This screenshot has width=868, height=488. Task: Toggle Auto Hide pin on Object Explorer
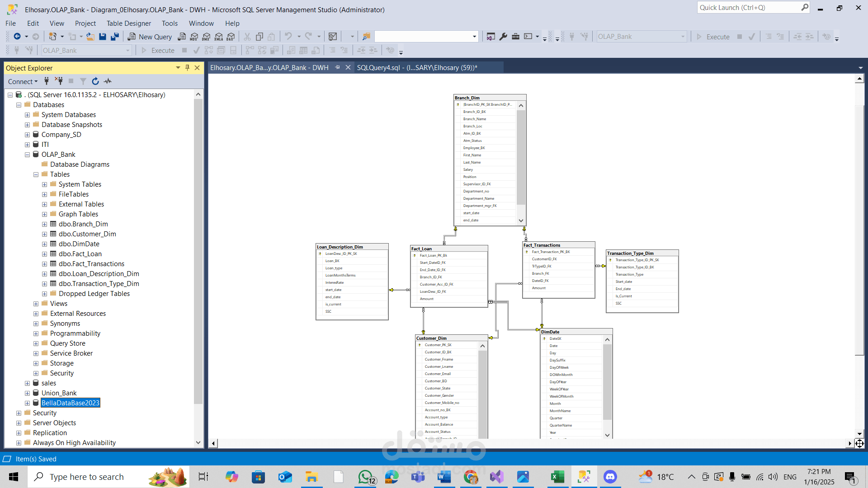pyautogui.click(x=188, y=68)
